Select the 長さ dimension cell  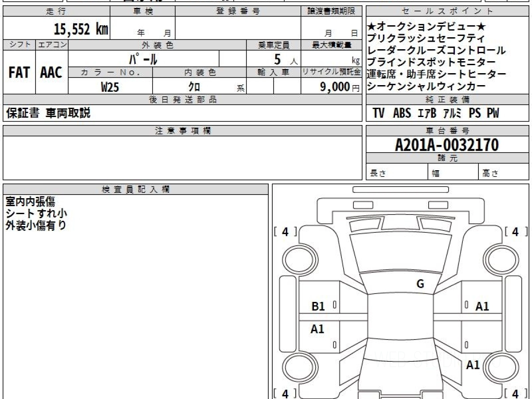397,172
